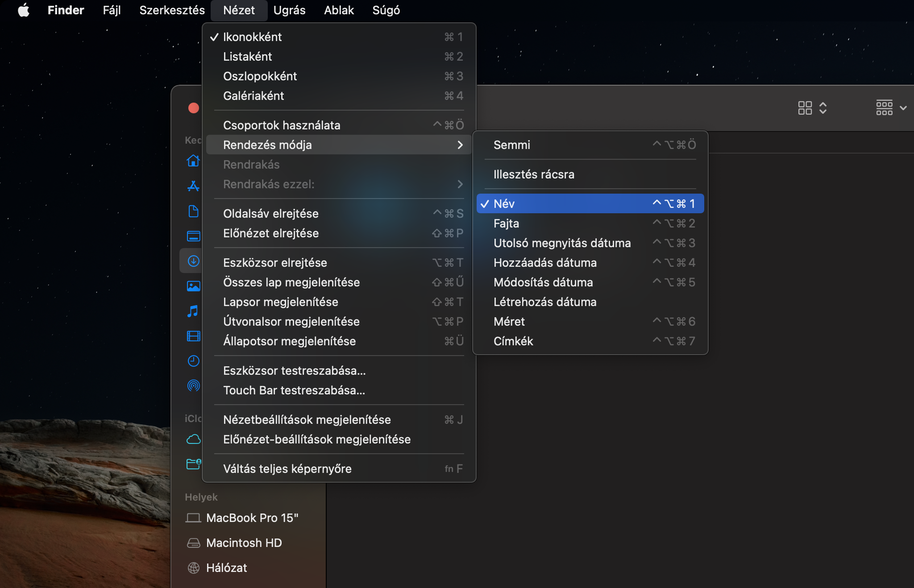Select Váltás teljes képernyőre

[x=339, y=469]
